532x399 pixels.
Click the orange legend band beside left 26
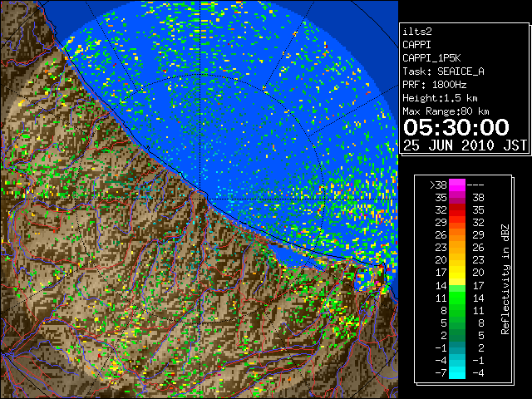coord(457,234)
